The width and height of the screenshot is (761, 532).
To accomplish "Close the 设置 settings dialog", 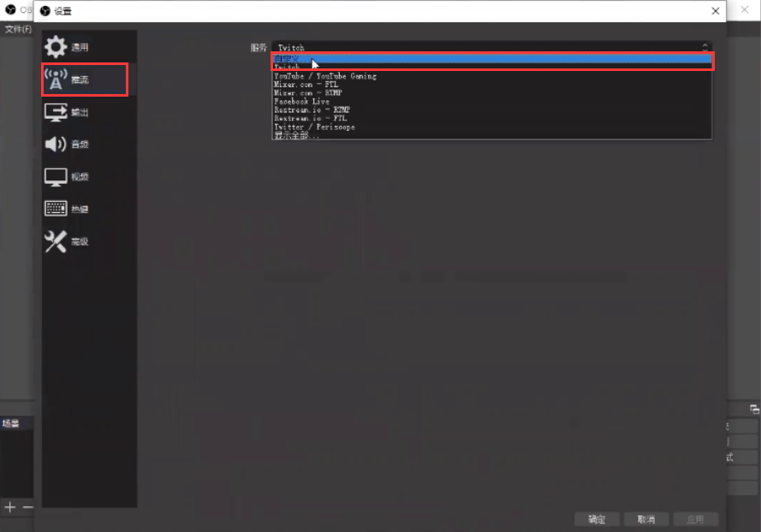I will [715, 10].
